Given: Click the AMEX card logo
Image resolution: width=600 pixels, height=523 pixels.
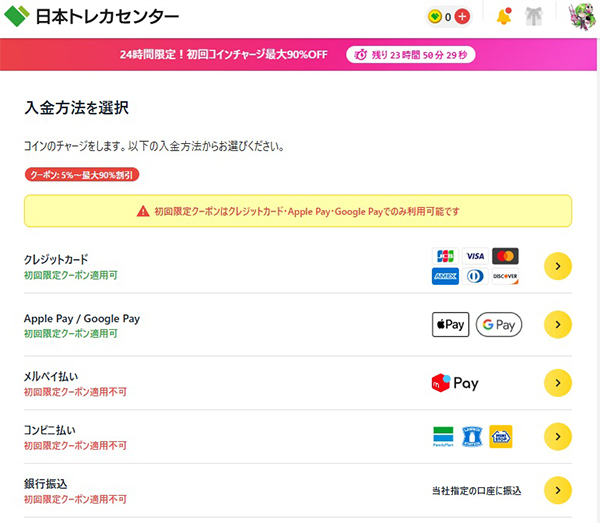Looking at the screenshot, I should pos(445,276).
